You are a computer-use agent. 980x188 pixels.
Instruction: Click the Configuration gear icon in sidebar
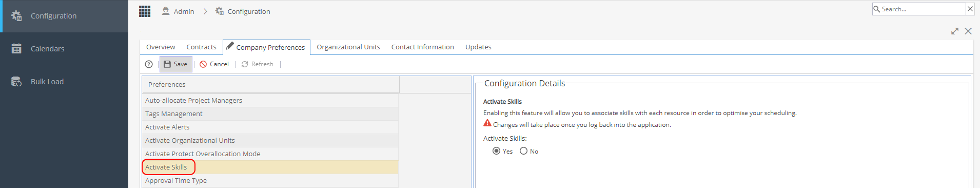(16, 16)
